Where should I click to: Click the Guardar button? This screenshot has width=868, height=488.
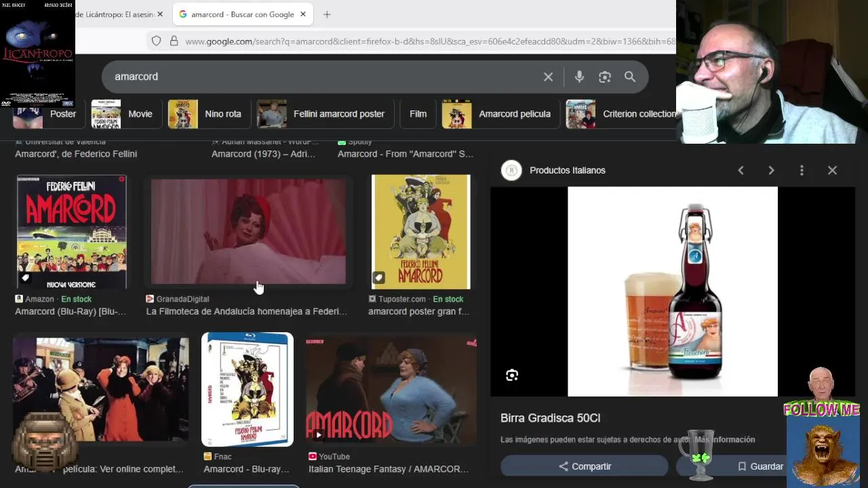pos(759,466)
